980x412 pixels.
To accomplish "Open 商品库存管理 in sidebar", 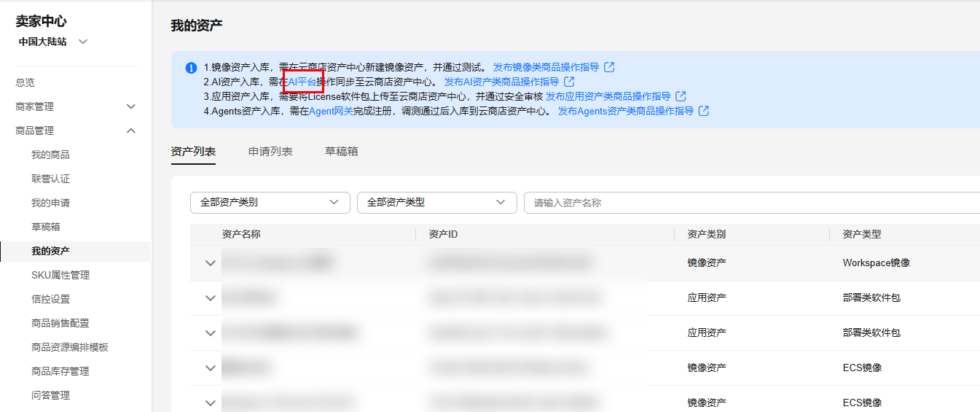I will tap(60, 371).
